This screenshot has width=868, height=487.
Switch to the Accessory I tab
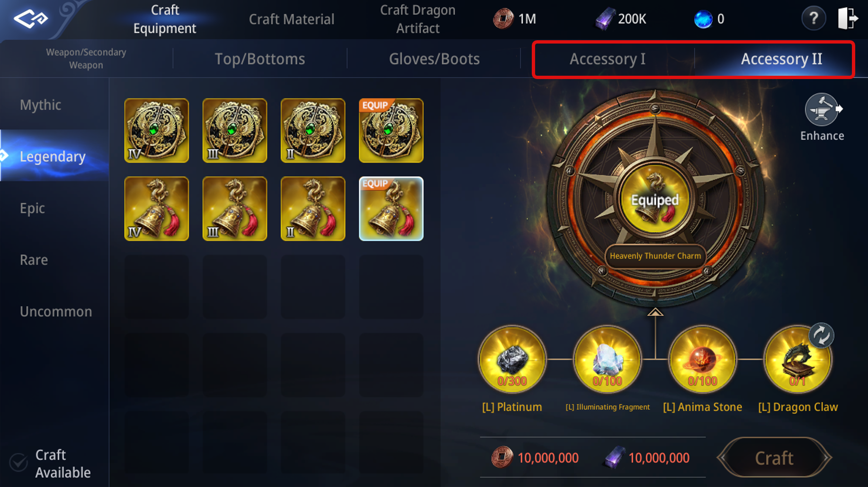pos(608,59)
